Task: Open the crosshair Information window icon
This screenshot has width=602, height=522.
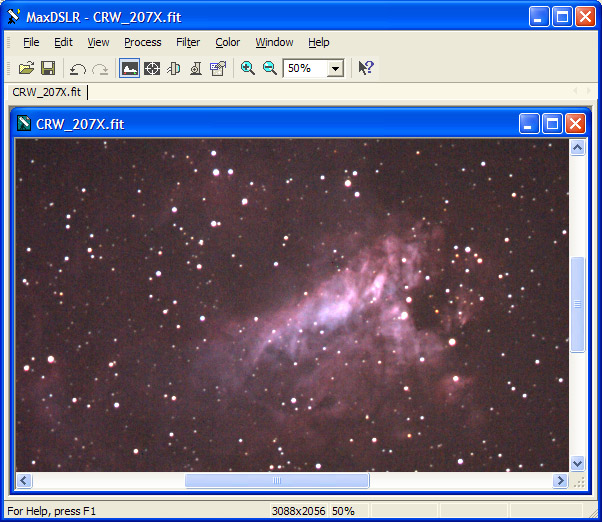Action: [x=152, y=69]
